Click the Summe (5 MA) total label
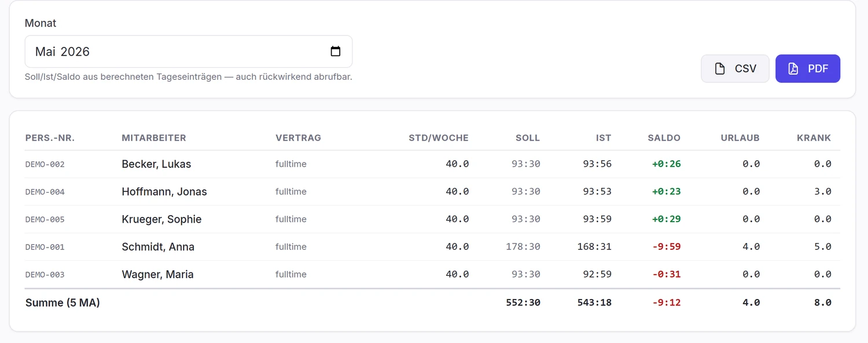The image size is (868, 343). (x=62, y=303)
